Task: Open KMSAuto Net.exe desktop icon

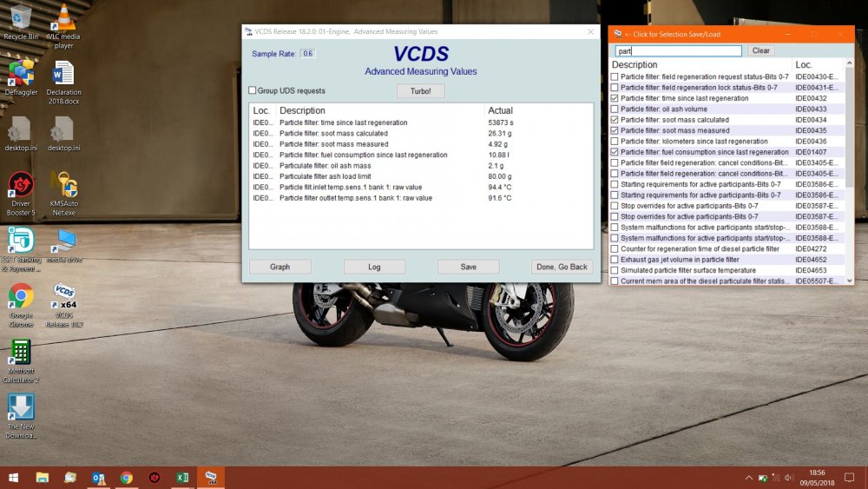Action: coord(63,194)
